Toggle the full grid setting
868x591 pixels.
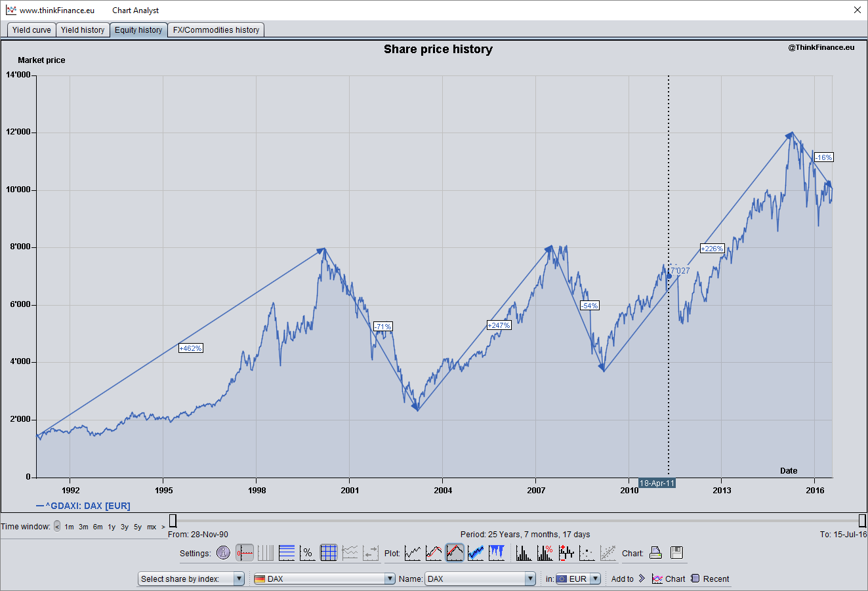(x=329, y=553)
